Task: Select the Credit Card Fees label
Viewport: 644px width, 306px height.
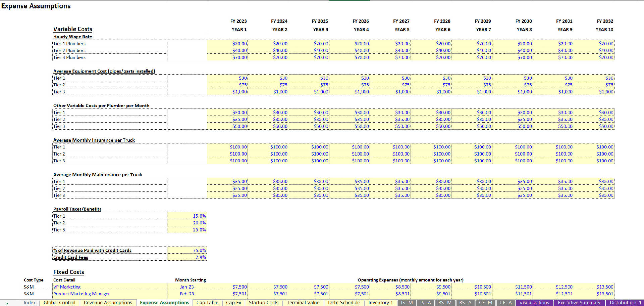Action: pyautogui.click(x=70, y=257)
